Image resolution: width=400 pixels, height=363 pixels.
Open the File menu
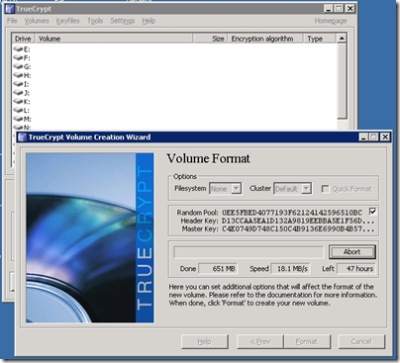[12, 21]
